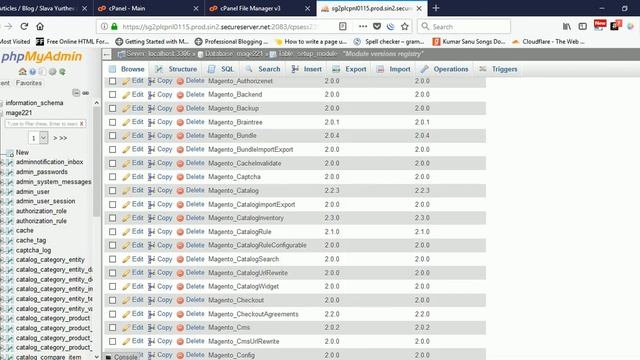Viewport: 640px width, 360px height.
Task: Click pencil Edit icon for Magento_CatalogRule
Action: click(126, 232)
